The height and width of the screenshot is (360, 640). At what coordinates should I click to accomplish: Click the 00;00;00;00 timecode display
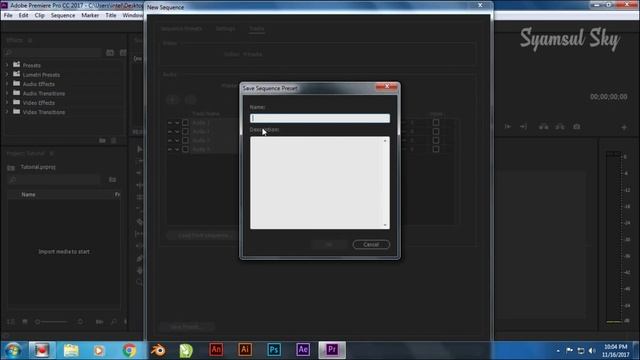608,97
